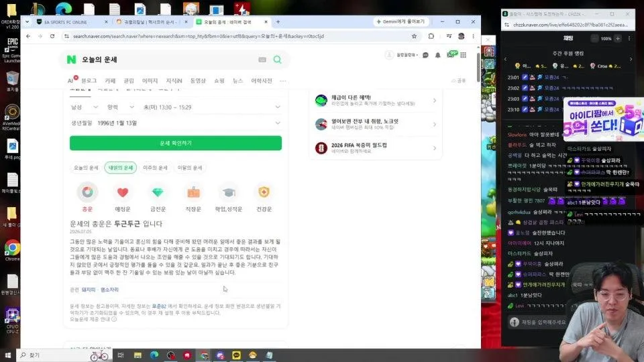
Task: Open Task View on the taskbar
Action: click(120, 355)
